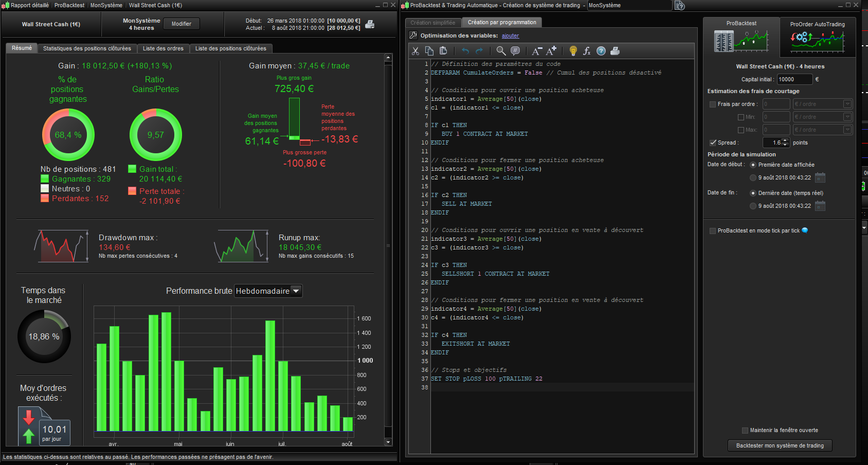Open the fx function insertion icon
868x465 pixels.
[x=587, y=51]
